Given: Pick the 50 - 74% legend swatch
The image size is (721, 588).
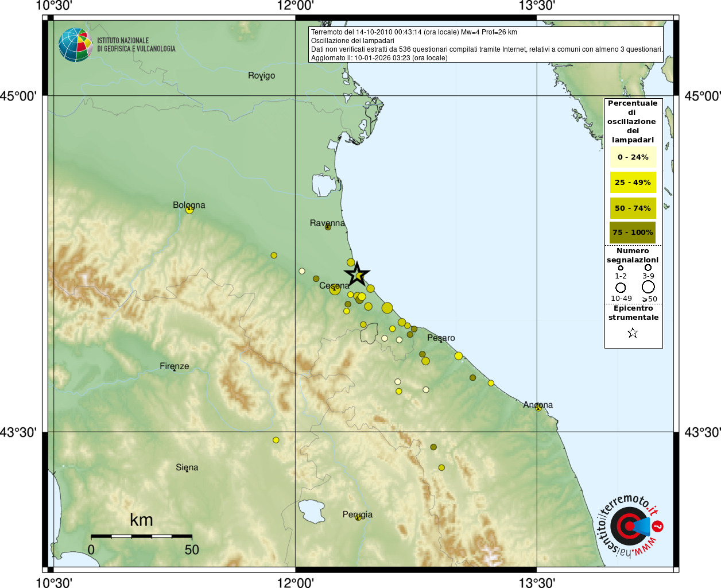Looking at the screenshot, I should [x=633, y=208].
